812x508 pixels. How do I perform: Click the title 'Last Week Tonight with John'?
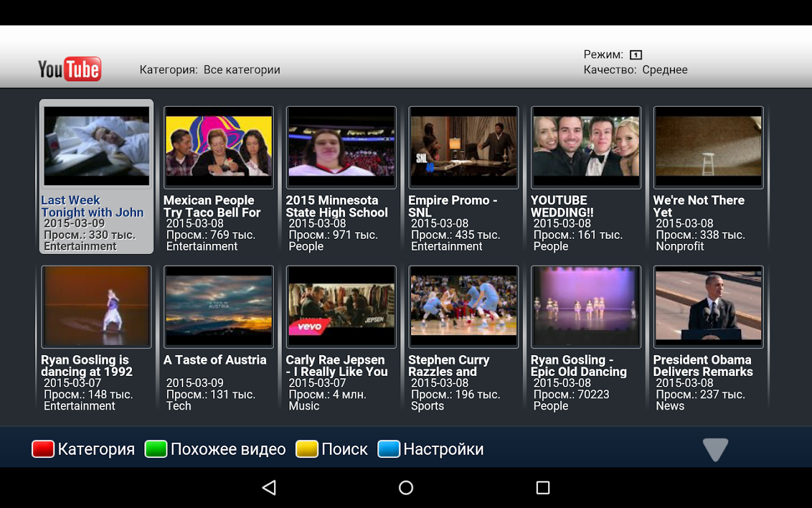92,206
